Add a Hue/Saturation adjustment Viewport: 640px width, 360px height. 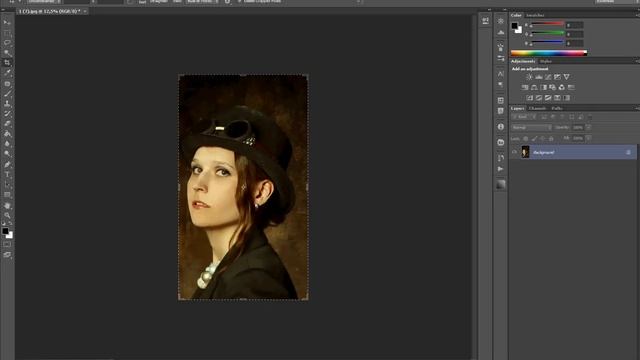525,87
